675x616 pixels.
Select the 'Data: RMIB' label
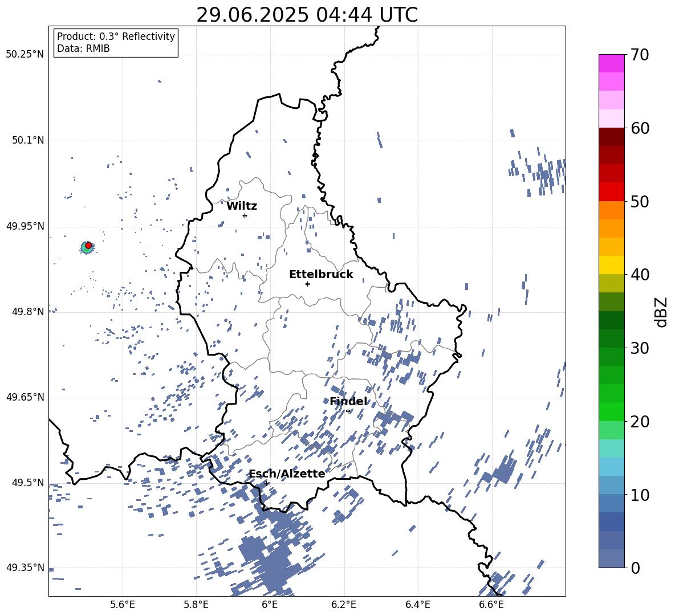pos(83,48)
